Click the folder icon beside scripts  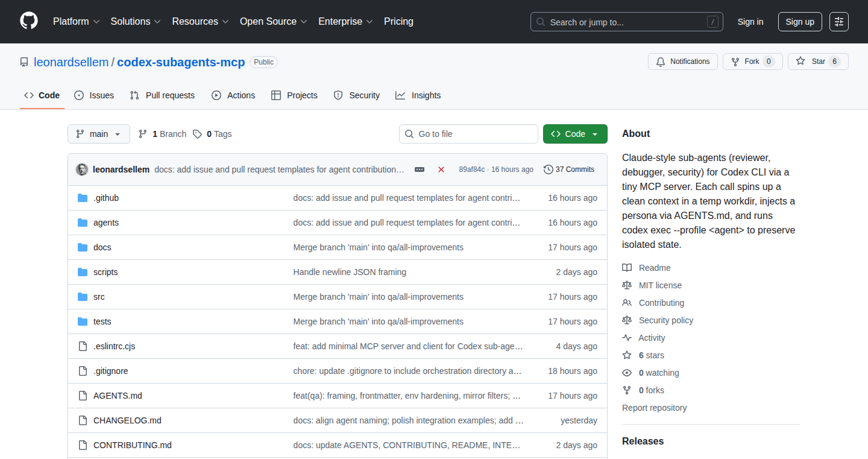(83, 272)
